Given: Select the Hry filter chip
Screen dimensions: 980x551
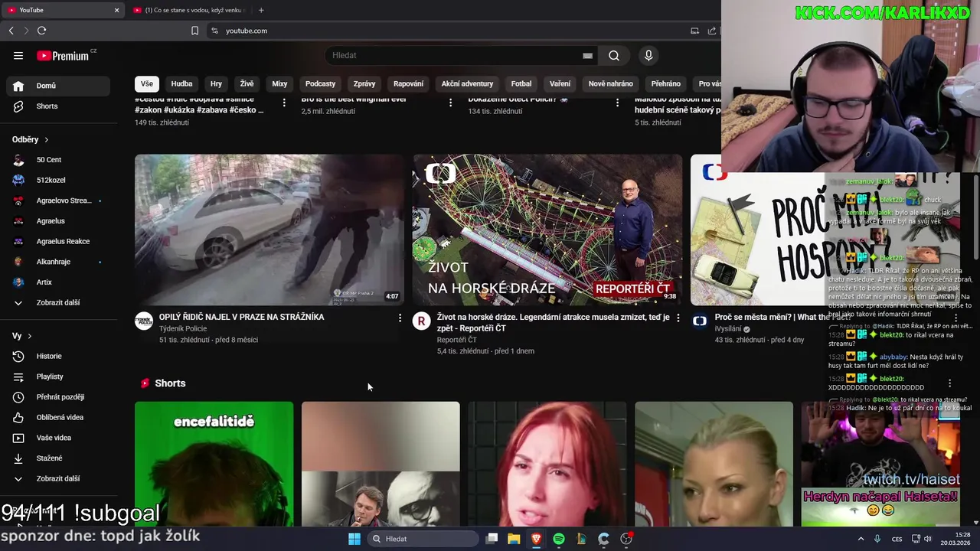Looking at the screenshot, I should [216, 83].
